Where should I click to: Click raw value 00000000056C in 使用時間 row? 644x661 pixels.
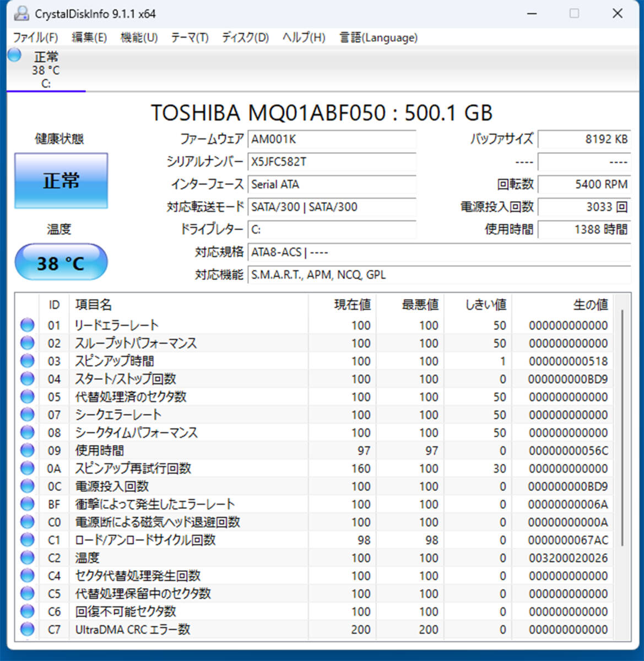[x=569, y=451]
